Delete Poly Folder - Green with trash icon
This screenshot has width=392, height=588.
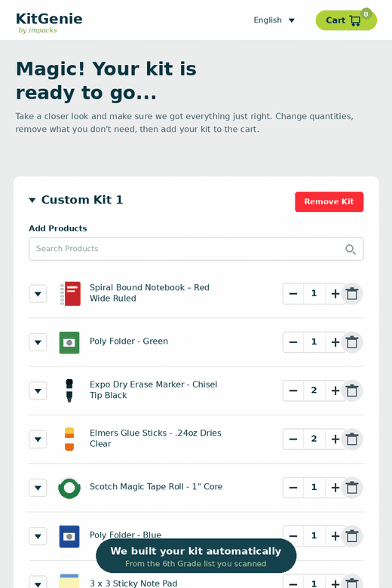tap(352, 342)
